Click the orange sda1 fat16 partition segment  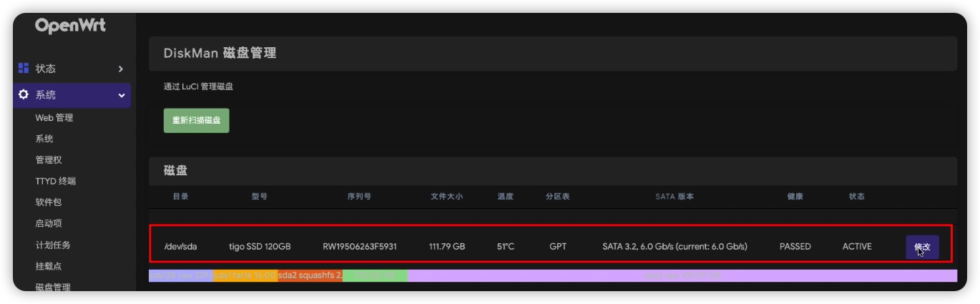point(245,275)
